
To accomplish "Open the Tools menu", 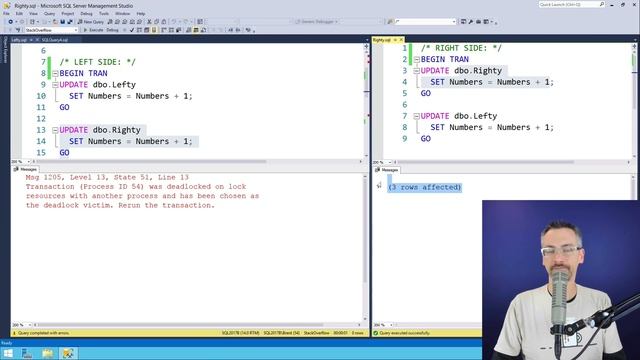I will click(104, 13).
